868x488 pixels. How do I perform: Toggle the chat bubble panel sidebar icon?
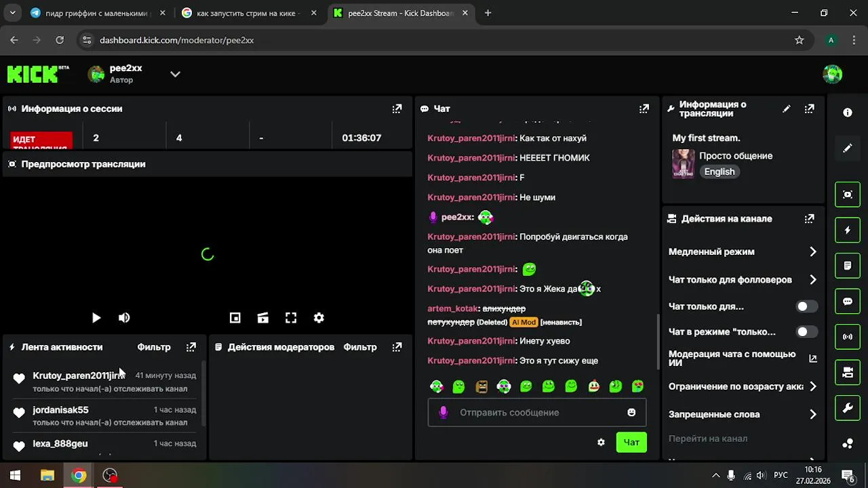click(x=848, y=301)
